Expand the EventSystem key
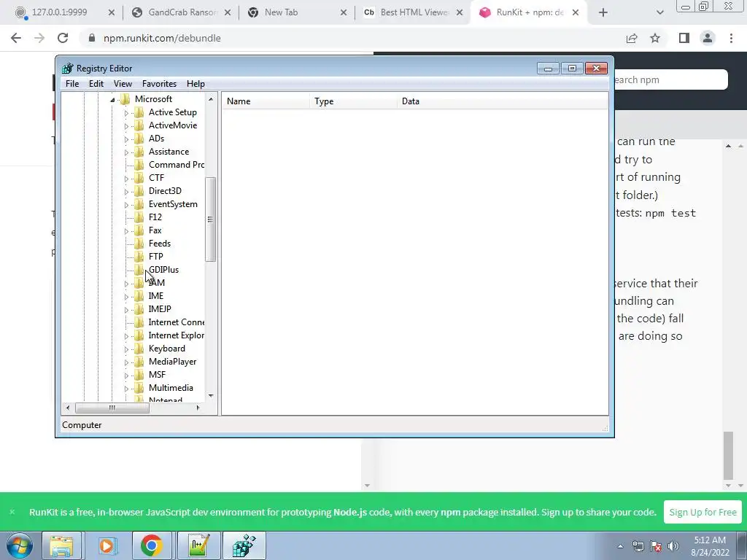This screenshot has height=560, width=747. tap(126, 205)
